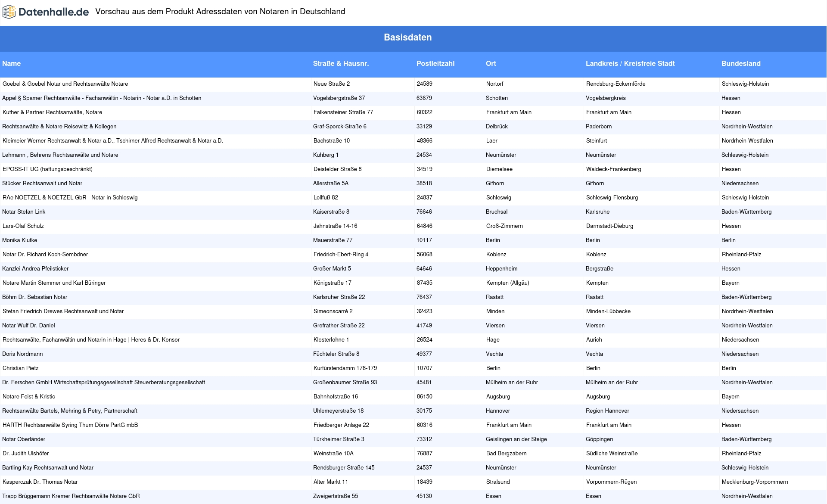The height and width of the screenshot is (504, 827).
Task: Click Ort cell Kempten (Allgäu)
Action: [x=508, y=283]
